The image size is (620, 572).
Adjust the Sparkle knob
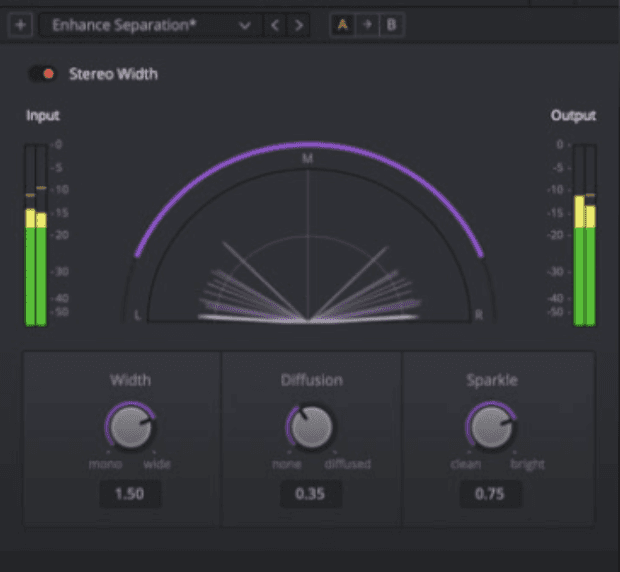491,427
